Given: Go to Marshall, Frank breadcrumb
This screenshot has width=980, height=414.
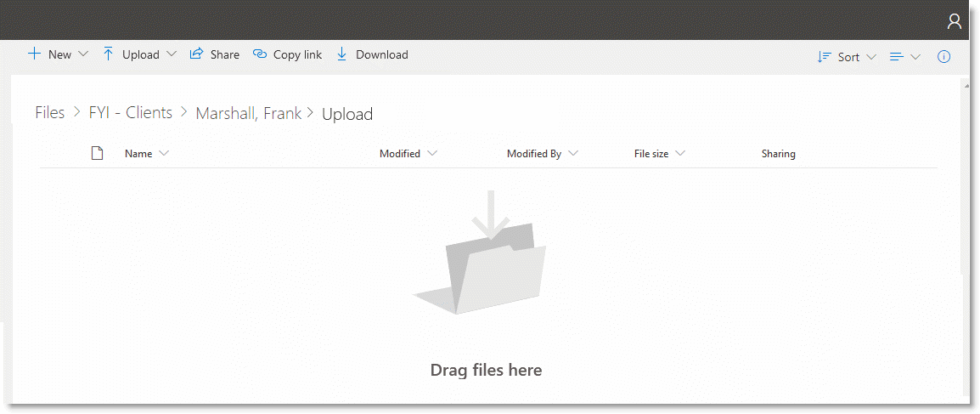Looking at the screenshot, I should 249,113.
